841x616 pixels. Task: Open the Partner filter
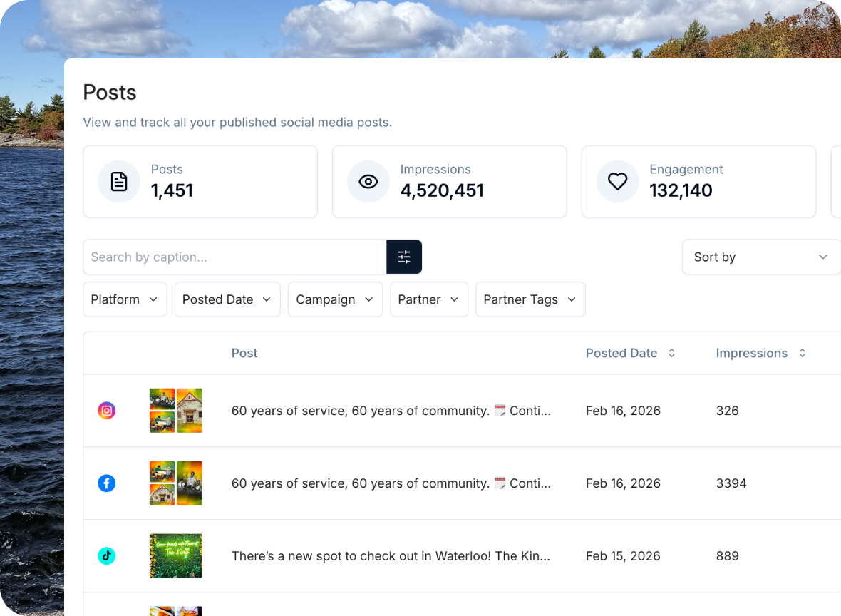coord(428,299)
